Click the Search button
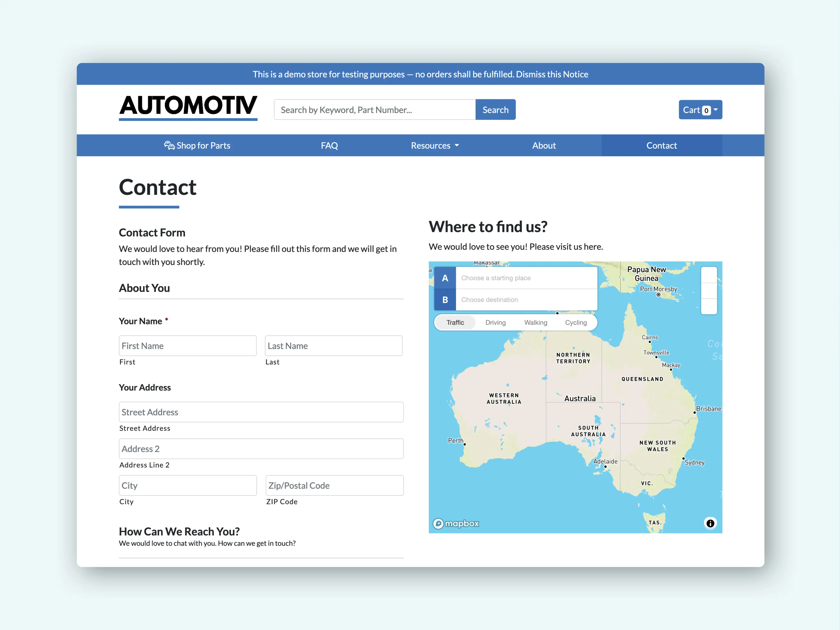 click(x=495, y=110)
